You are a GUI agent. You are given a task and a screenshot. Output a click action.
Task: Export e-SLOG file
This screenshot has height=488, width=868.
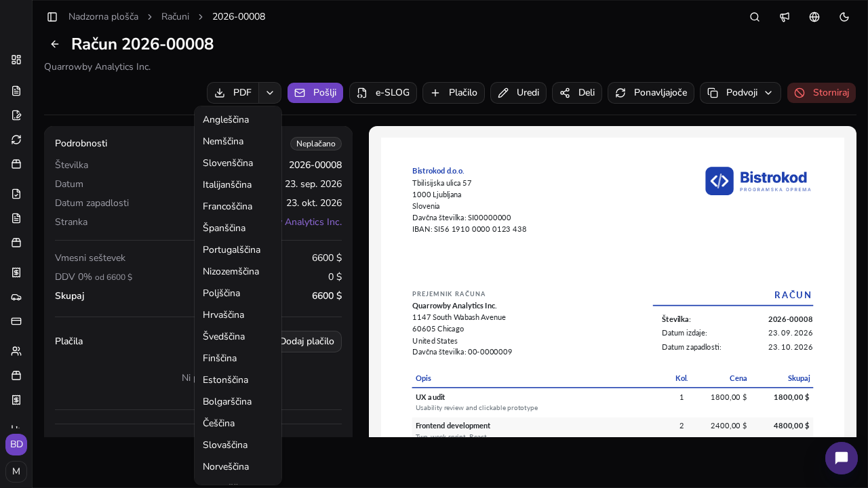[x=382, y=93]
